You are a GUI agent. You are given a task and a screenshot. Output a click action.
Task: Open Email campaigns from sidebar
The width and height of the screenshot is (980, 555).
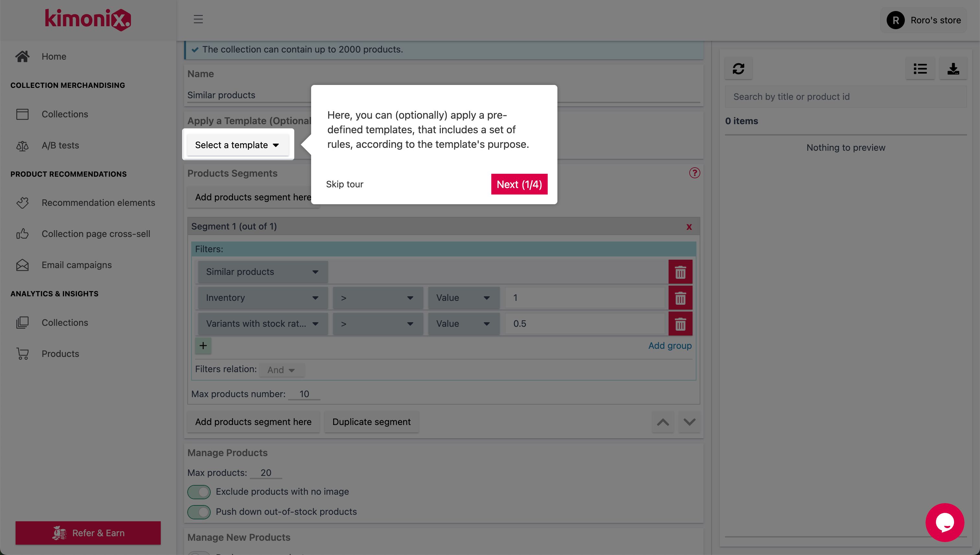[76, 265]
